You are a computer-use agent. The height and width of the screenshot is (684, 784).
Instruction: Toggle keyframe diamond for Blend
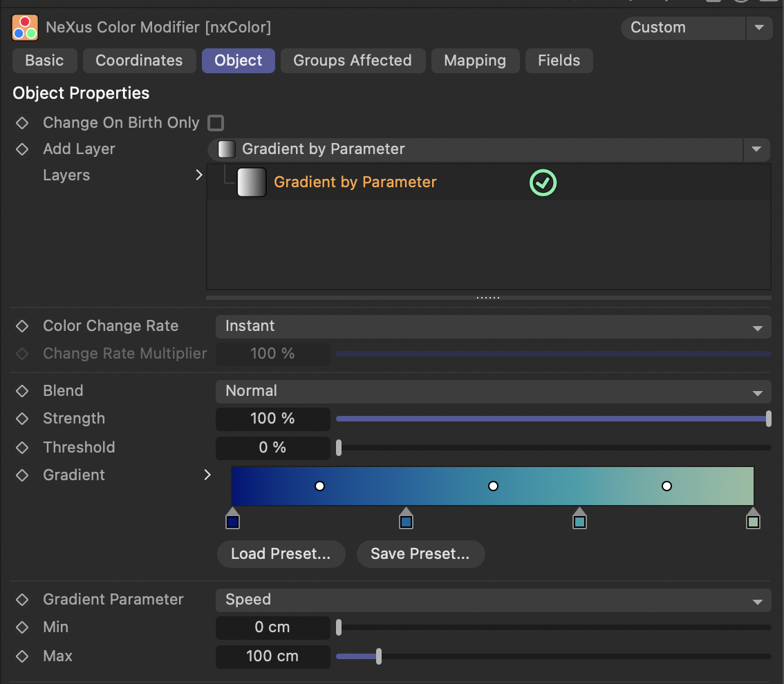point(22,391)
